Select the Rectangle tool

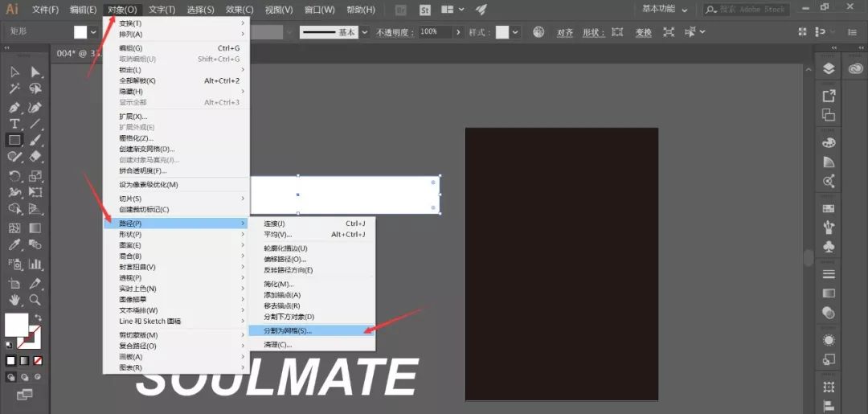(x=14, y=140)
